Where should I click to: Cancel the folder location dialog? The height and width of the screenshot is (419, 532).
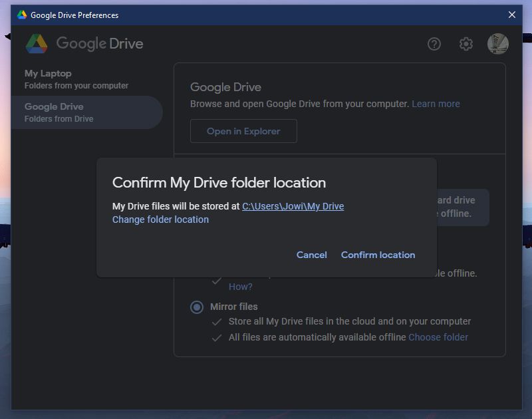[x=311, y=255]
